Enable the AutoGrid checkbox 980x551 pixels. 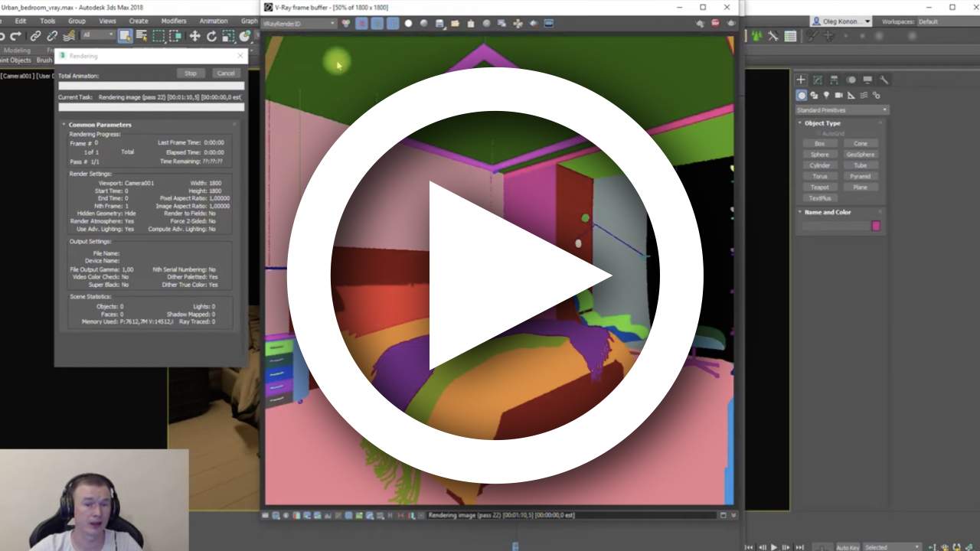point(818,133)
